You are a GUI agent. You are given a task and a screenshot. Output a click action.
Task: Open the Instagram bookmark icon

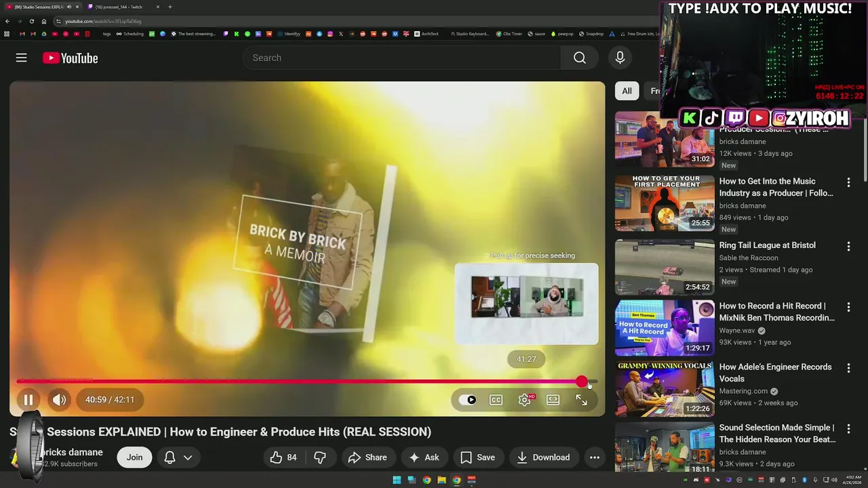pyautogui.click(x=330, y=34)
